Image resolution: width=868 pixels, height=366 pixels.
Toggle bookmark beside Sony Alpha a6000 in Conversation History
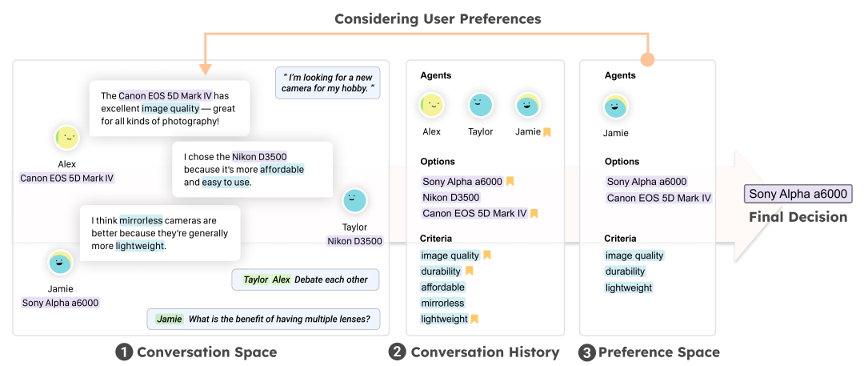point(510,182)
